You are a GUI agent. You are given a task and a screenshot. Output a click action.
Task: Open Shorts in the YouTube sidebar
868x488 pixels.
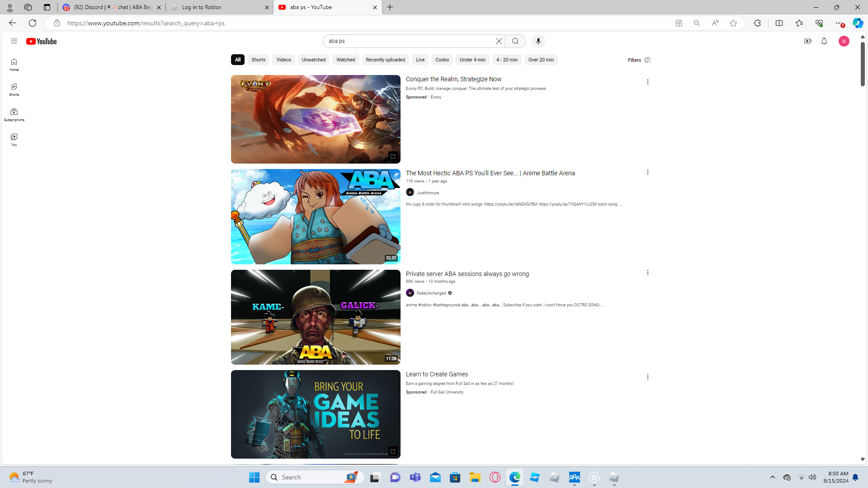click(x=14, y=89)
